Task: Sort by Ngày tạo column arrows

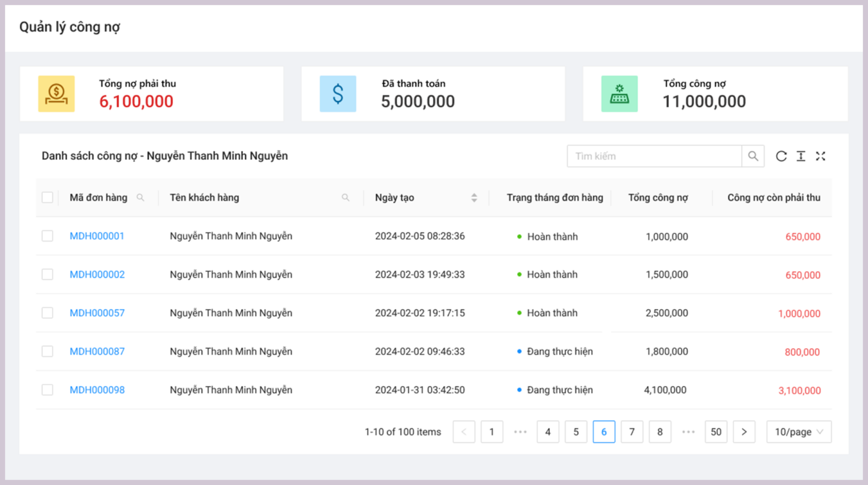Action: 474,198
